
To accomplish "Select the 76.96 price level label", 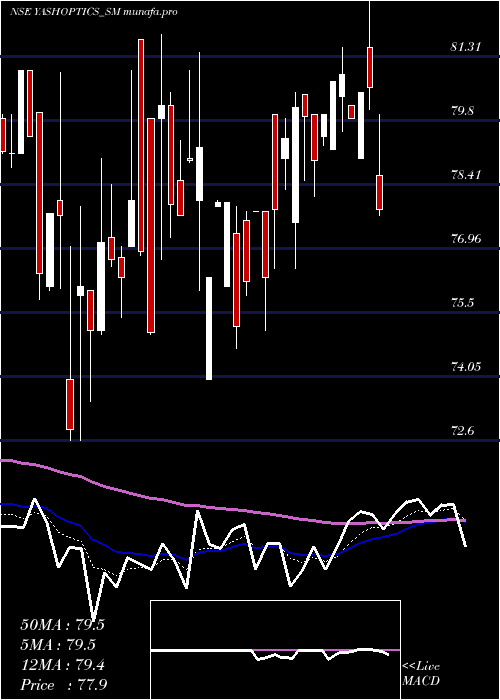I will click(466, 239).
